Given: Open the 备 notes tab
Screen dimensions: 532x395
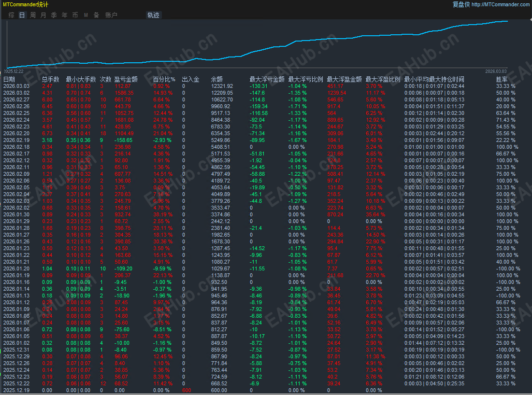Looking at the screenshot, I should pyautogui.click(x=96, y=15).
